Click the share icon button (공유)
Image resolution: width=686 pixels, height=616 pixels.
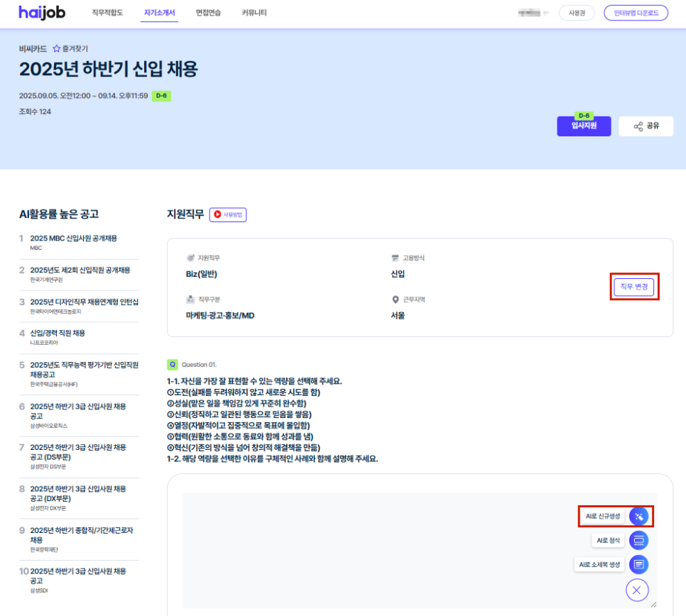coord(646,126)
